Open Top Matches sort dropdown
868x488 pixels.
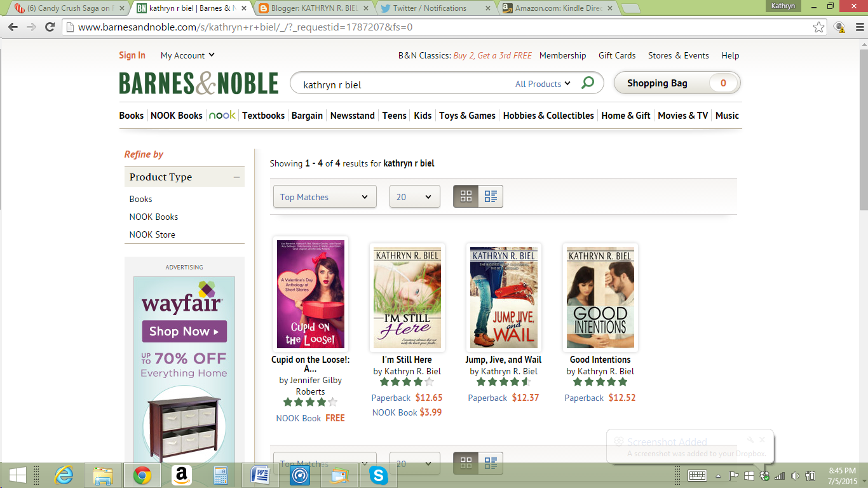pyautogui.click(x=325, y=196)
